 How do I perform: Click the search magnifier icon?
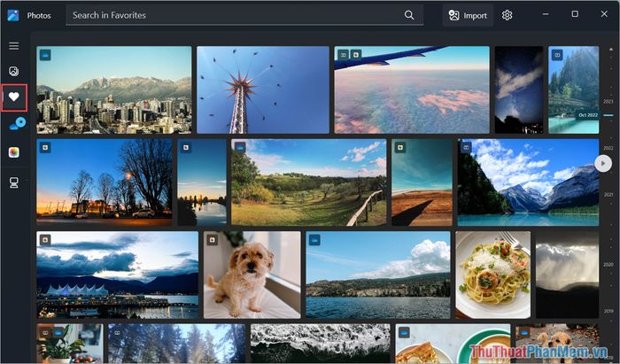point(408,15)
